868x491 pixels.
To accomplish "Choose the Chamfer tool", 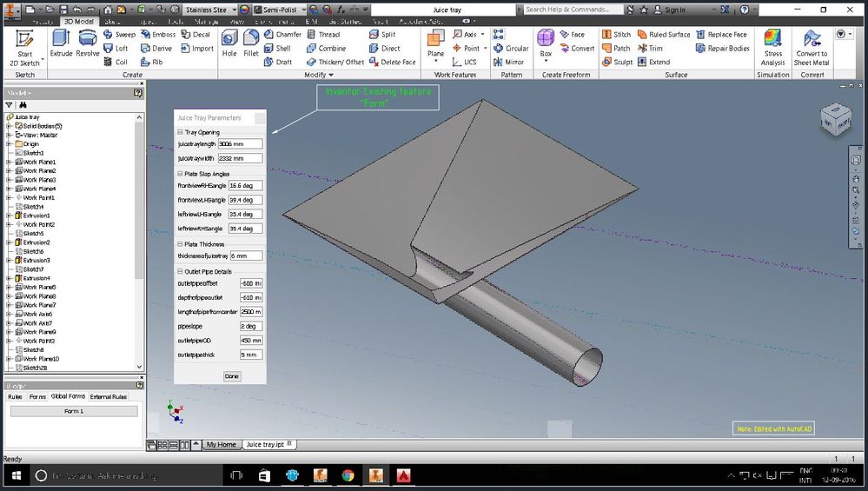I will coord(283,34).
